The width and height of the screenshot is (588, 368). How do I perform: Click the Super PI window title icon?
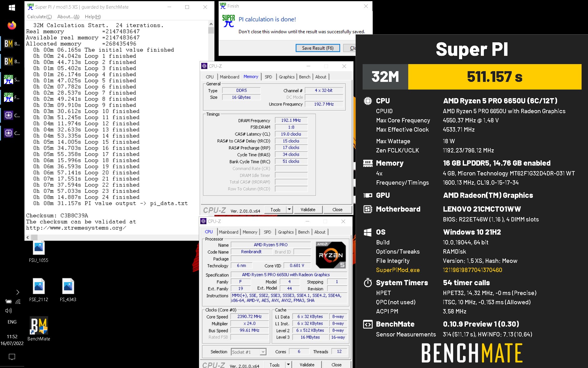[x=30, y=7]
